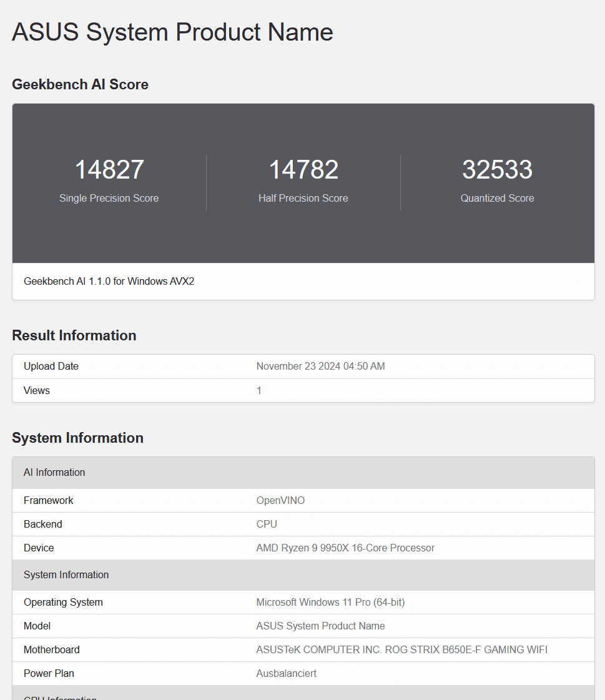Select the Views count value 1

[259, 391]
